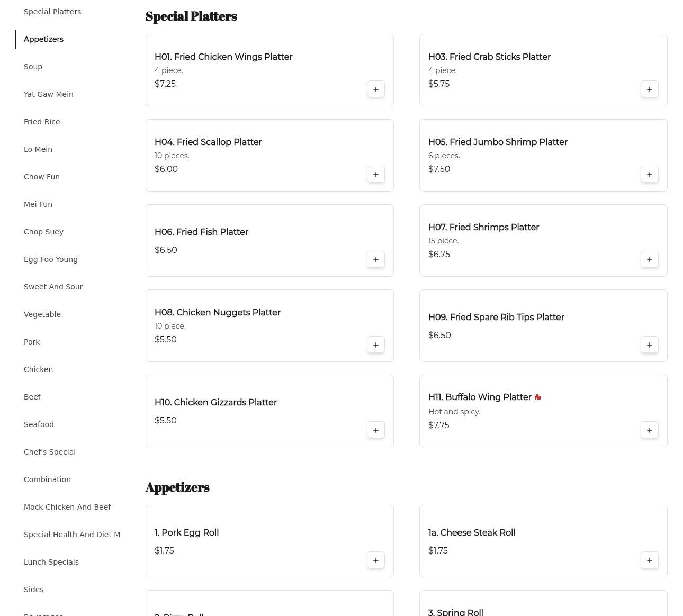Select Chicken in the sidebar

click(x=38, y=369)
